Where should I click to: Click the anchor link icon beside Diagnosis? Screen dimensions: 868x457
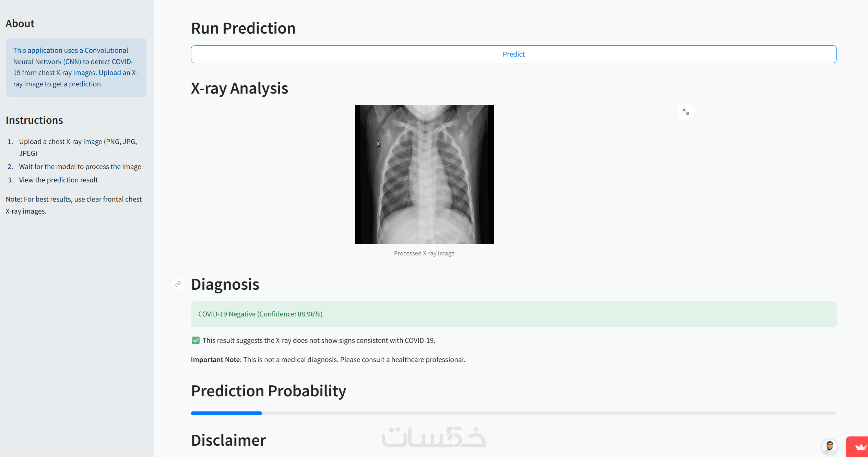click(x=178, y=284)
